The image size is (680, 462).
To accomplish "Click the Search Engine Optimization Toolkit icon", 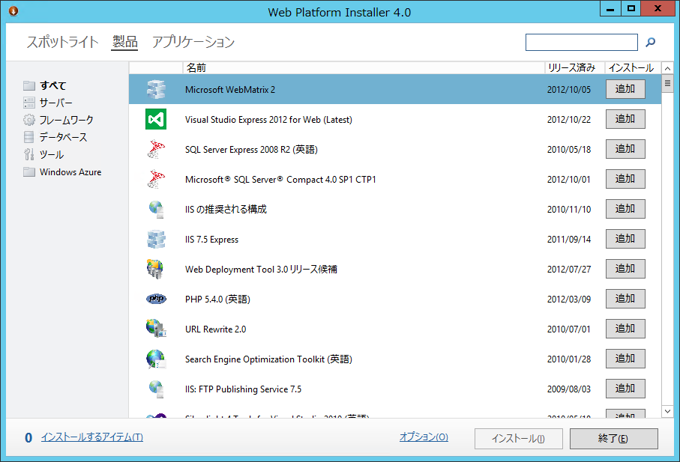I will pos(156,359).
